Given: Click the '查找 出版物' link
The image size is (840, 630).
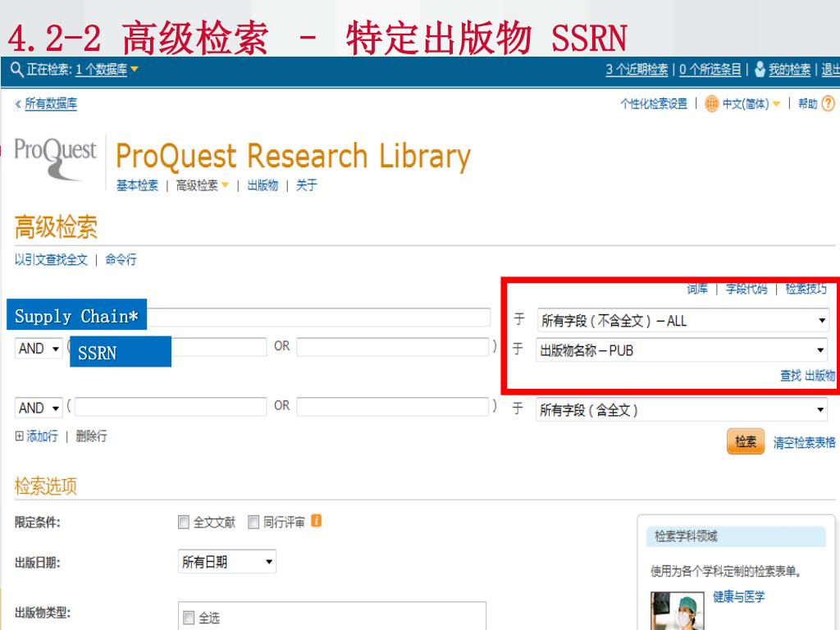Looking at the screenshot, I should [807, 376].
